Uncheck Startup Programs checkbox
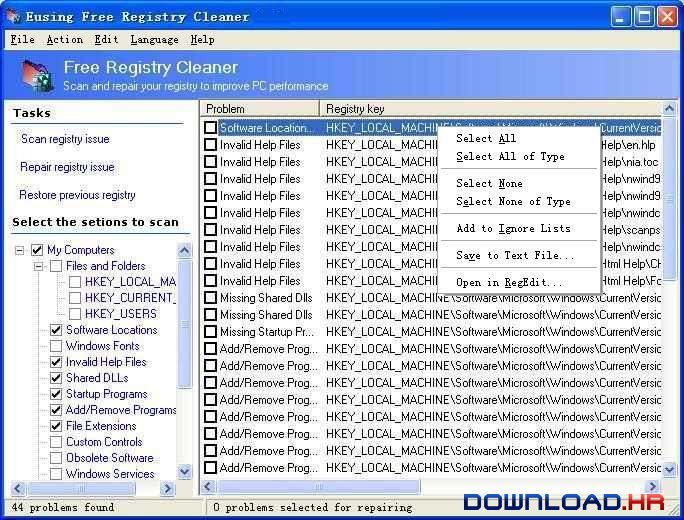This screenshot has height=520, width=684. point(56,394)
